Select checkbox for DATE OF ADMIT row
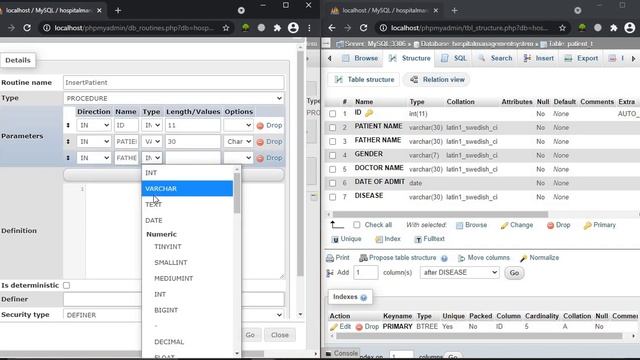This screenshot has height=360, width=640. click(333, 183)
